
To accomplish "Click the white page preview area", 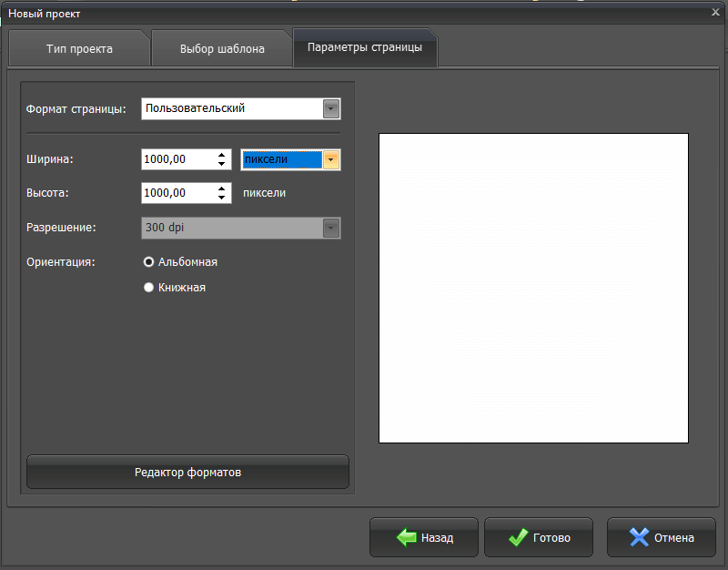I will click(533, 288).
